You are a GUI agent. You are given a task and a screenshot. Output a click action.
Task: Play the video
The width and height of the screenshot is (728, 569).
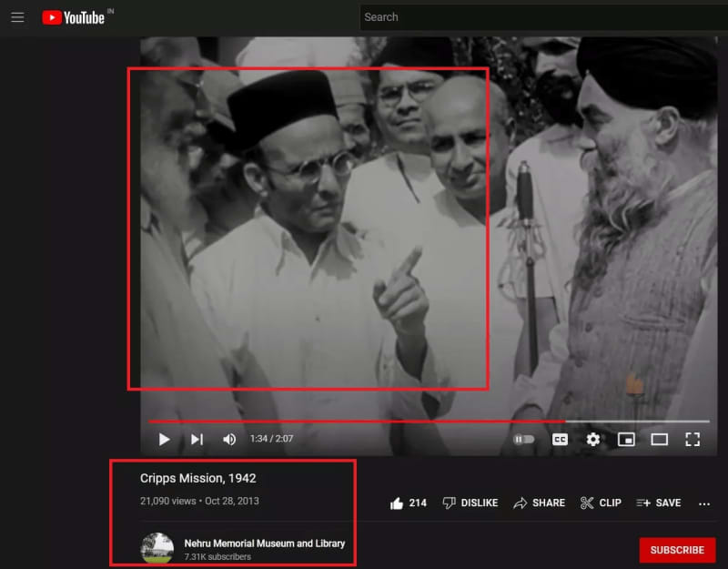point(165,439)
